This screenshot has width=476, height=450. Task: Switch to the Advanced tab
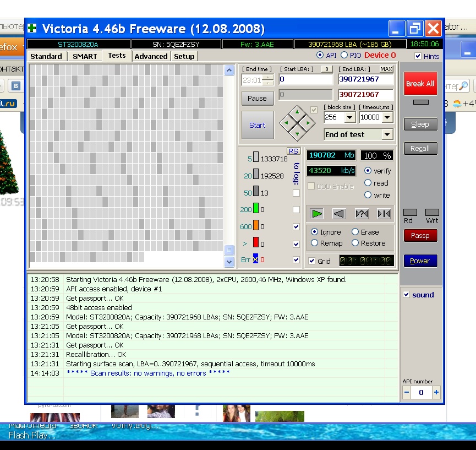151,56
